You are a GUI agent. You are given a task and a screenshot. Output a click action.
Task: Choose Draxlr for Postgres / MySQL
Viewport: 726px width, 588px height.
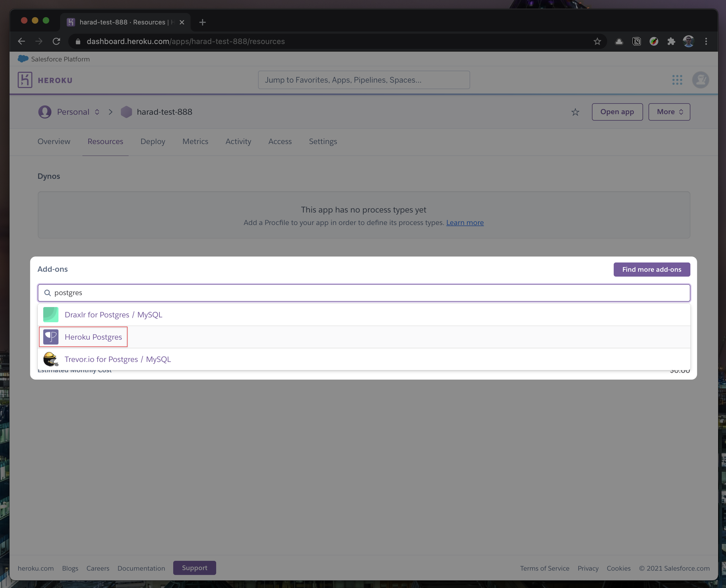tap(113, 315)
